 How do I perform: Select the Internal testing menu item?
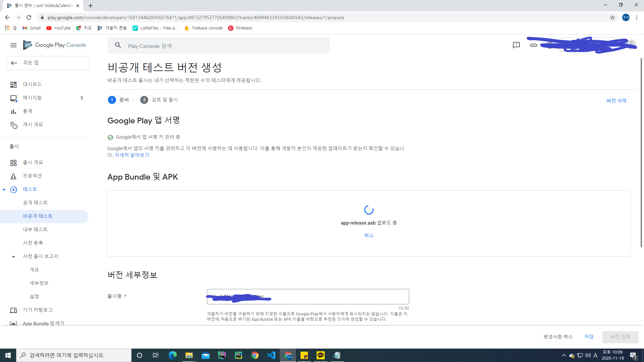pos(35,230)
